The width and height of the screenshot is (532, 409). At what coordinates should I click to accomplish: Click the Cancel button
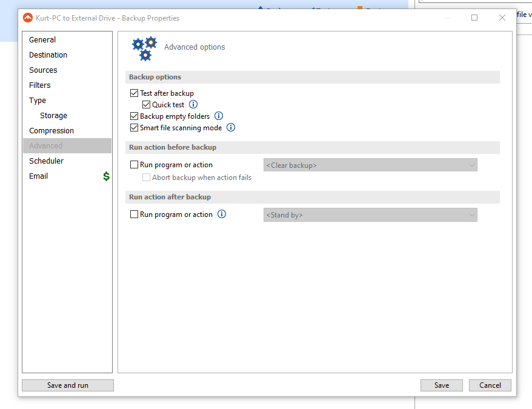(x=490, y=385)
